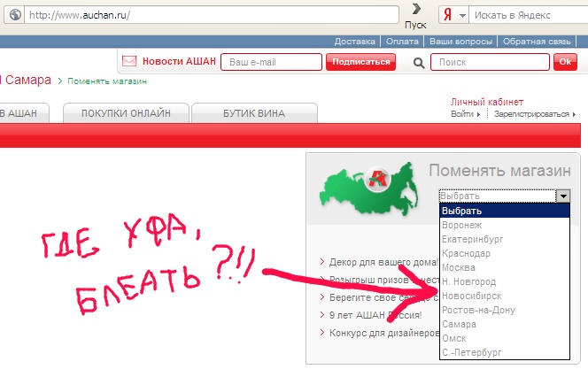Focus the Поиск site search field

[490, 62]
